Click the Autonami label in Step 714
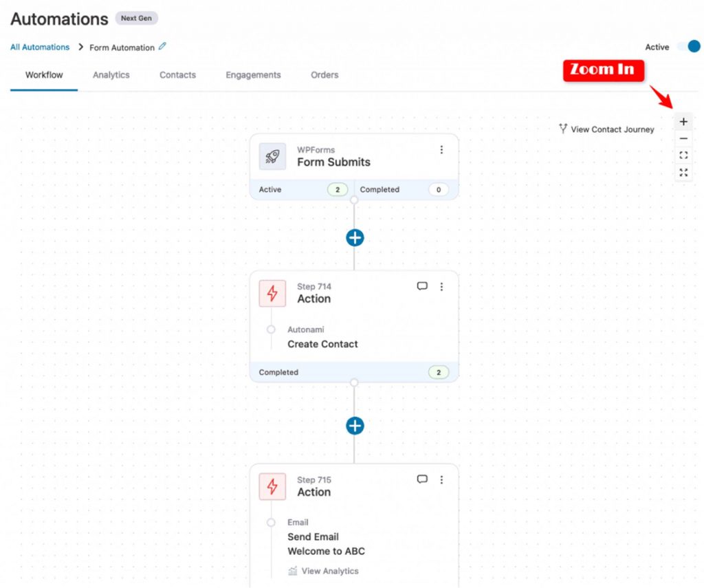This screenshot has width=704, height=588. tap(306, 329)
